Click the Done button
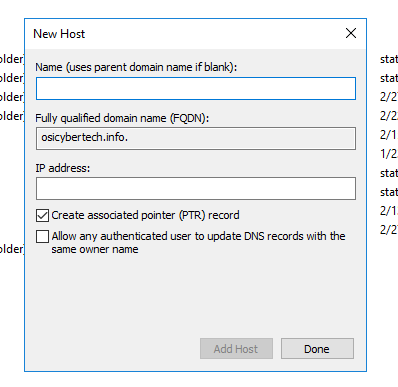 (317, 349)
